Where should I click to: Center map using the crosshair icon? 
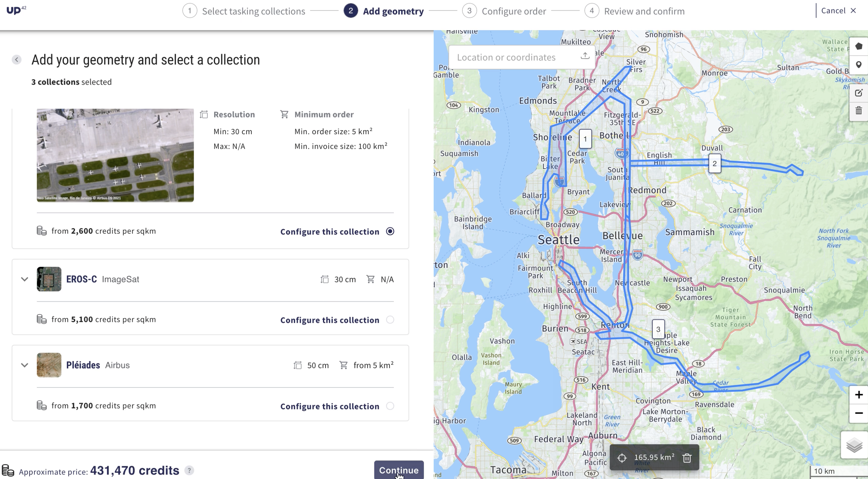(x=622, y=458)
